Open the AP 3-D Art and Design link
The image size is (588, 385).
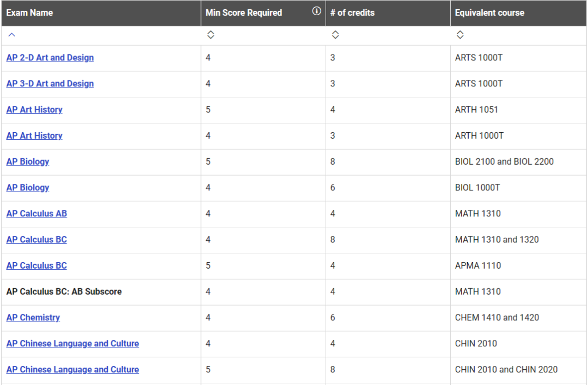click(50, 84)
